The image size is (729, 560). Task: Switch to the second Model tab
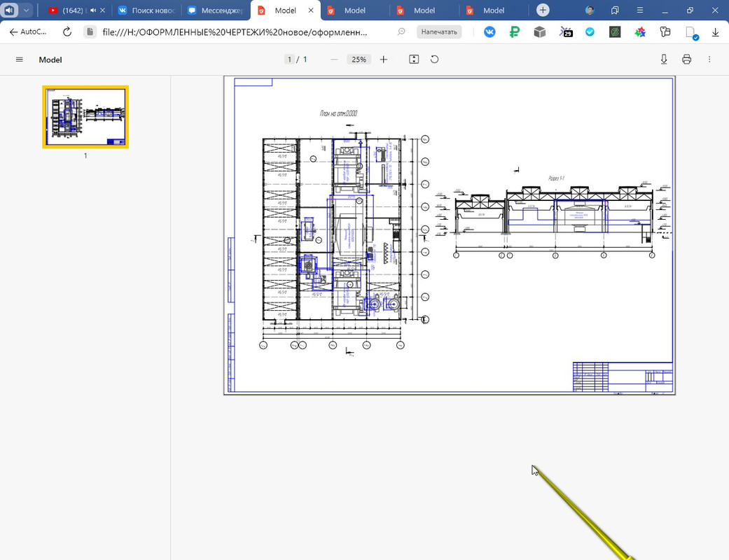[354, 10]
